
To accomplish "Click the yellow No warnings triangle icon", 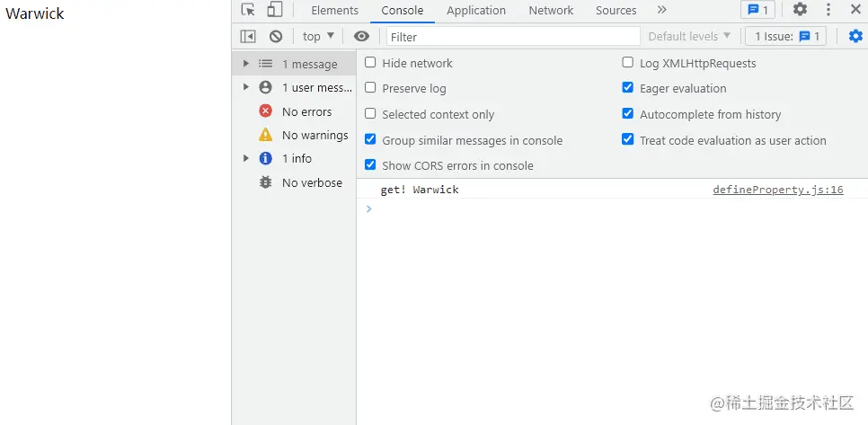I will click(266, 135).
